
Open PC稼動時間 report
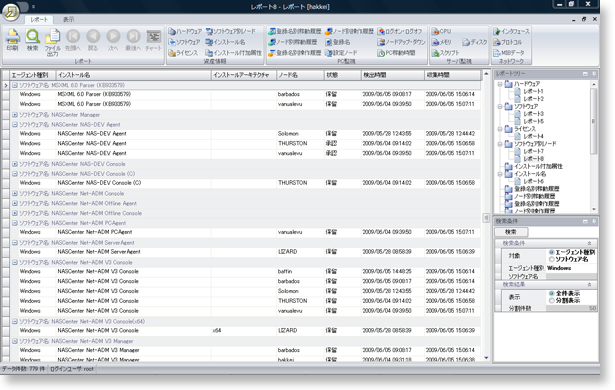click(x=396, y=53)
